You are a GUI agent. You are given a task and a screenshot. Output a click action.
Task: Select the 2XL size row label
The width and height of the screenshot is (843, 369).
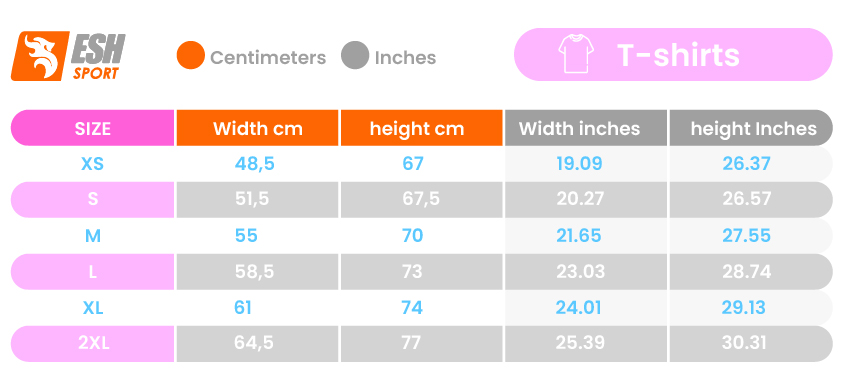click(x=92, y=343)
